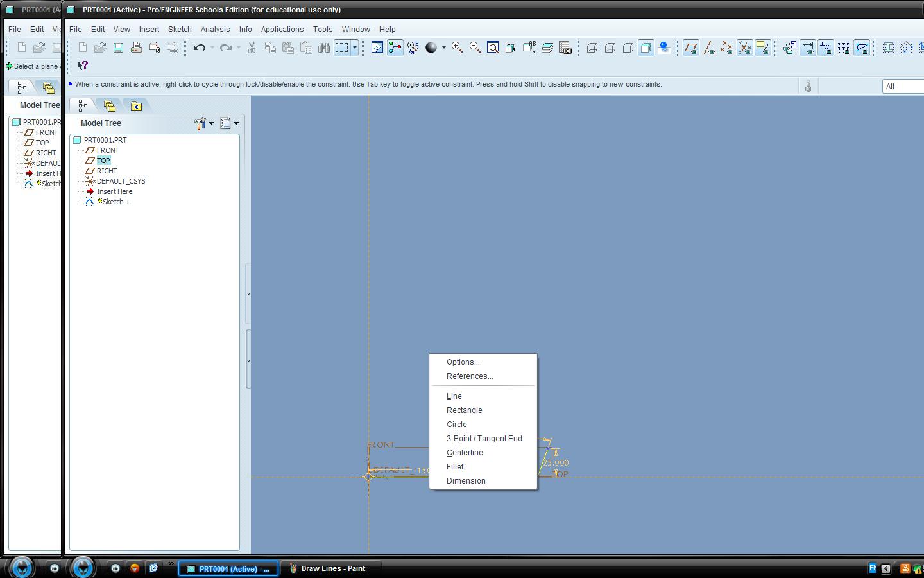This screenshot has height=578, width=924.
Task: Click the Zoom In magnifier icon
Action: (x=457, y=48)
